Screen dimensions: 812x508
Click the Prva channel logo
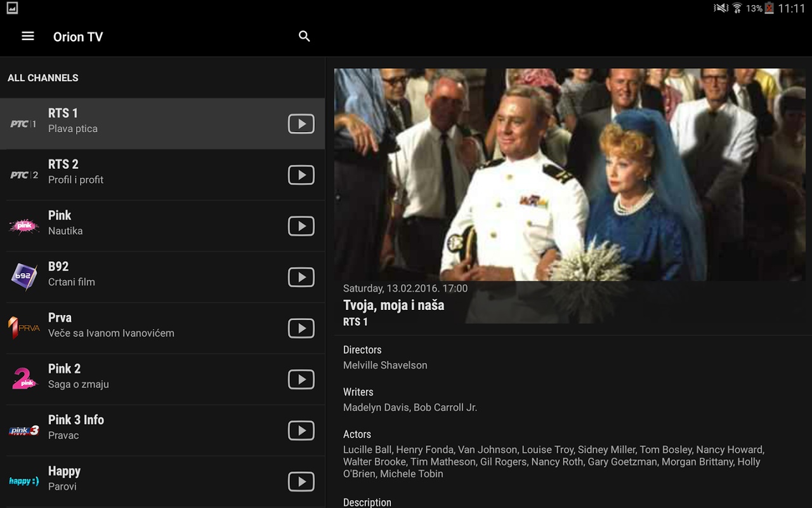(x=24, y=328)
